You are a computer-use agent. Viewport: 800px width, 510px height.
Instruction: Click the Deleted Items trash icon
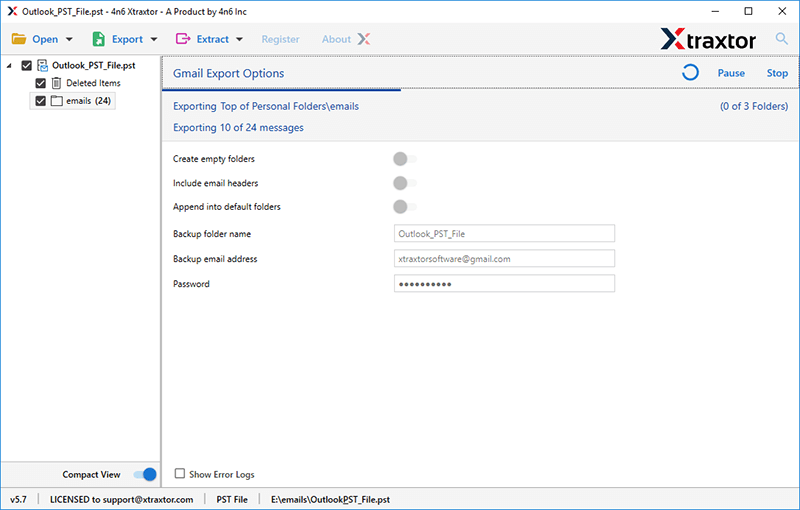[57, 83]
